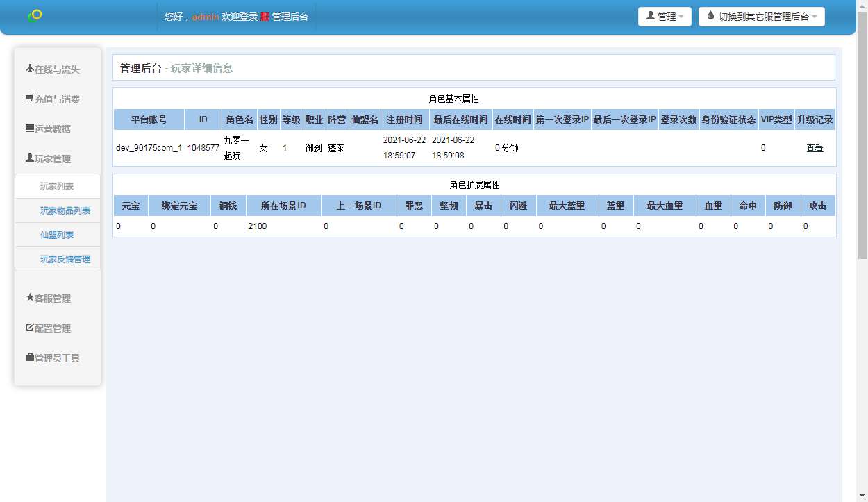
Task: Click the 查看 link in upgrade record column
Action: 815,147
